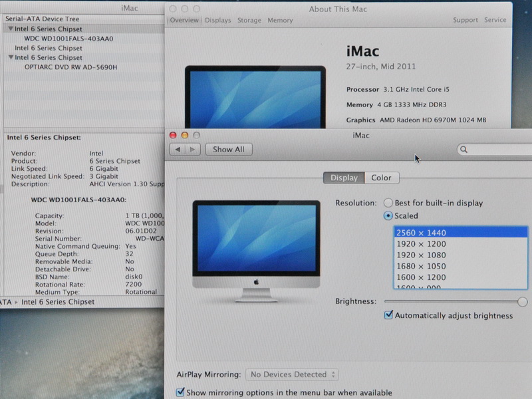Click the BSD Name disk0 value
532x399 pixels.
[x=134, y=277]
